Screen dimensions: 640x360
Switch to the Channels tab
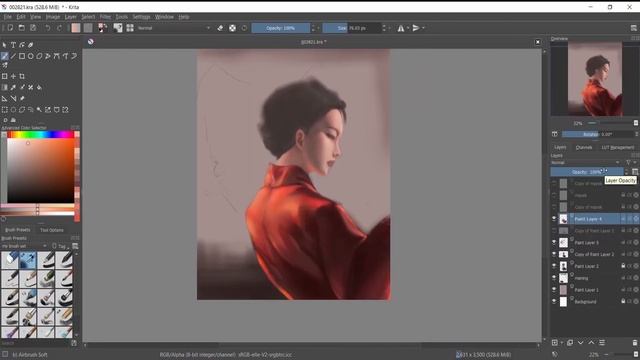584,147
